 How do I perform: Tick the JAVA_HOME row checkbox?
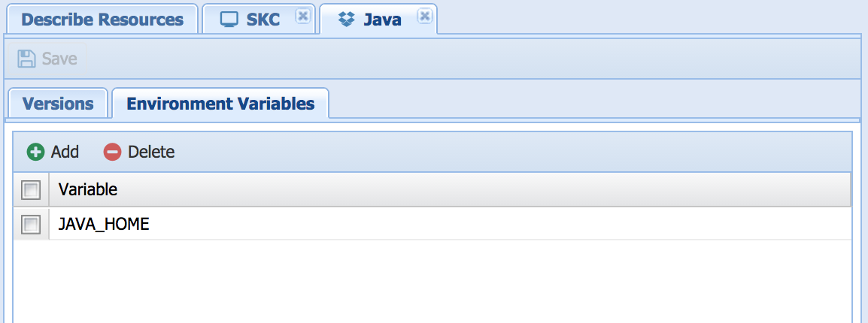(x=31, y=224)
